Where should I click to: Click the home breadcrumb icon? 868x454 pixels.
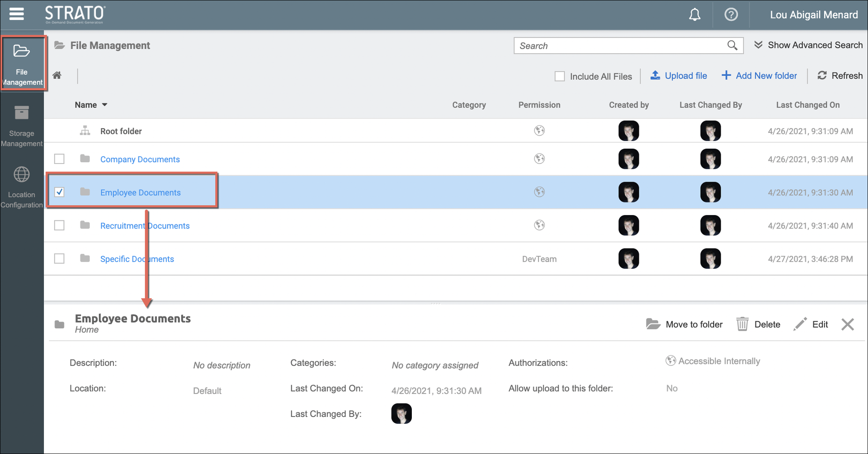57,75
